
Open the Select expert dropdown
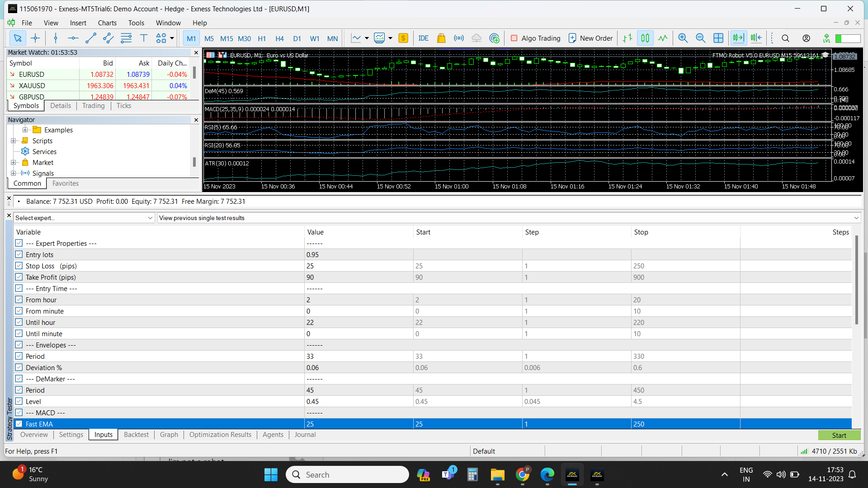(x=84, y=218)
